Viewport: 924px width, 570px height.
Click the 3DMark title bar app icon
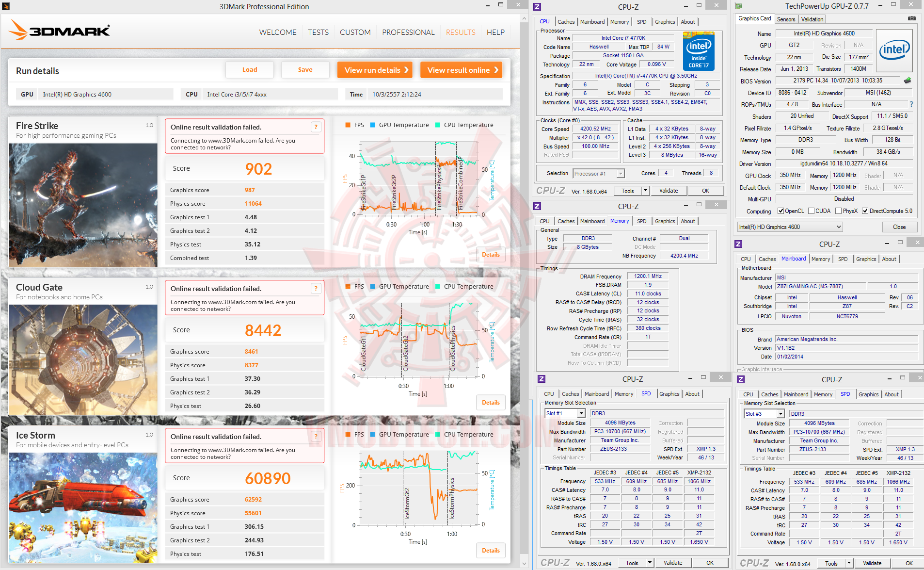click(x=6, y=6)
